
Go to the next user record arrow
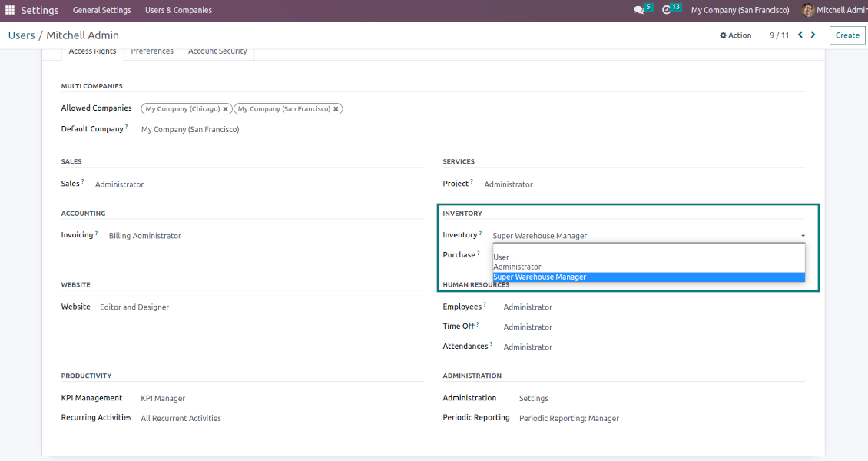point(813,35)
